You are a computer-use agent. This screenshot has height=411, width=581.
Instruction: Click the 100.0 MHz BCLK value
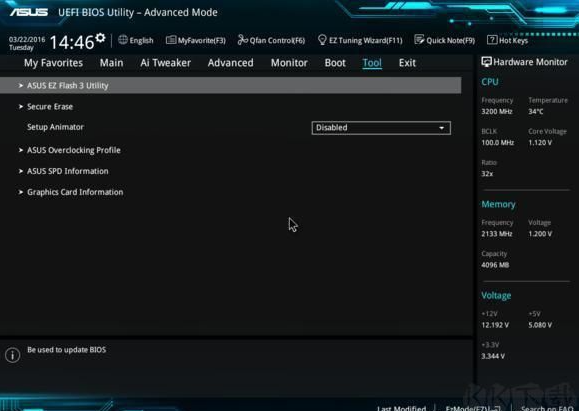[498, 143]
